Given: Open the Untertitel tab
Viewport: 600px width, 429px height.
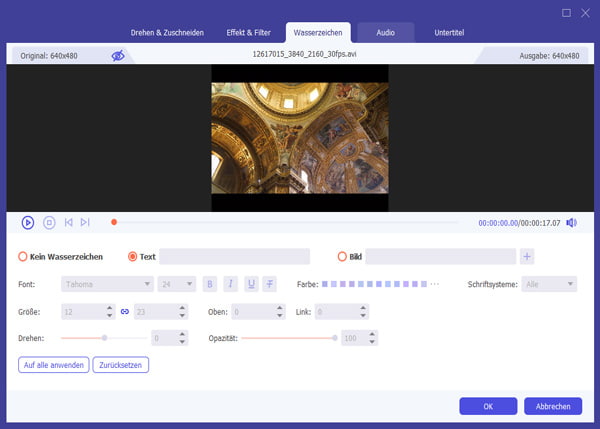Looking at the screenshot, I should [448, 33].
